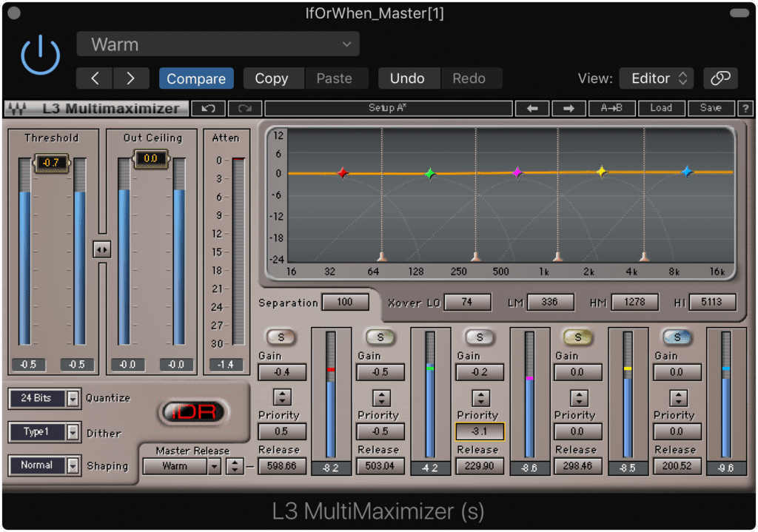Click the Separation value field 100
The image size is (758, 532).
pyautogui.click(x=345, y=303)
